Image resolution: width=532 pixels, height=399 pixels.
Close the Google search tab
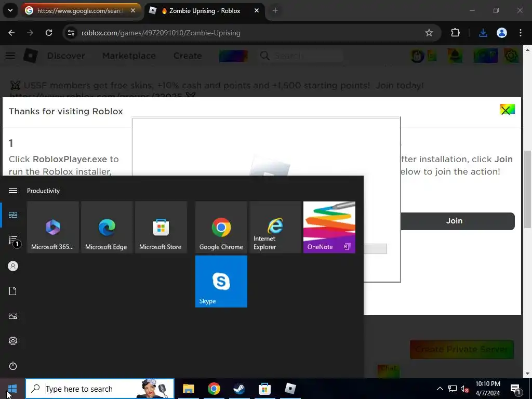tap(133, 11)
